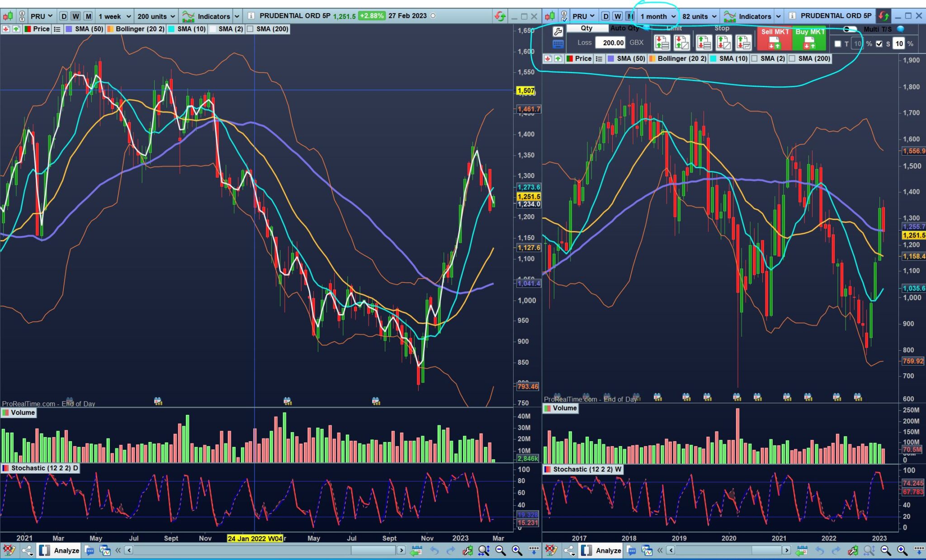Screen dimensions: 926x560
Task: Click the refresh arrows icon on right chart
Action: tap(883, 16)
